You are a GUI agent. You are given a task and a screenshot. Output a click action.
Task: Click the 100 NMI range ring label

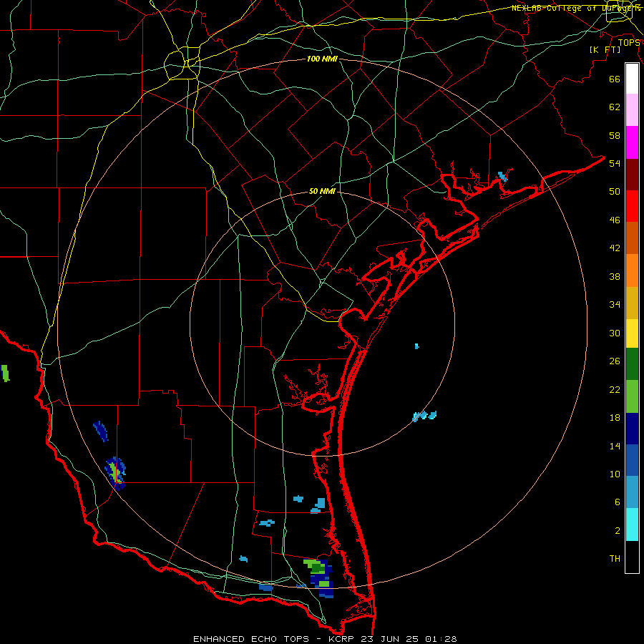[x=322, y=59]
